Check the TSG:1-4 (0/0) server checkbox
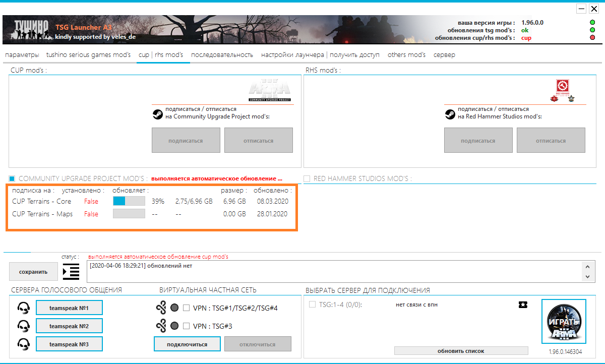Image resolution: width=605 pixels, height=364 pixels. click(x=312, y=305)
